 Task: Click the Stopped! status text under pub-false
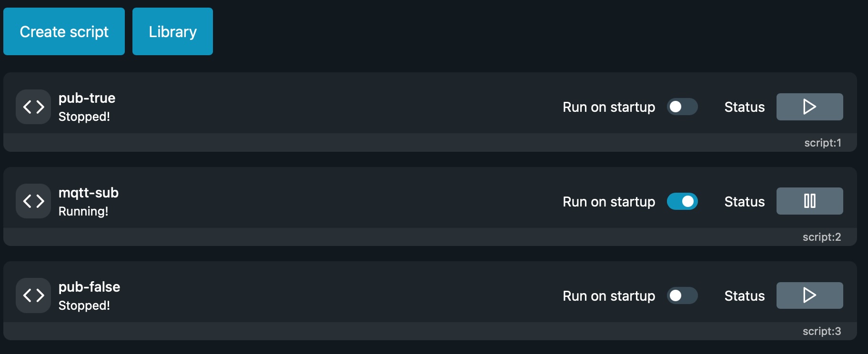(x=84, y=305)
